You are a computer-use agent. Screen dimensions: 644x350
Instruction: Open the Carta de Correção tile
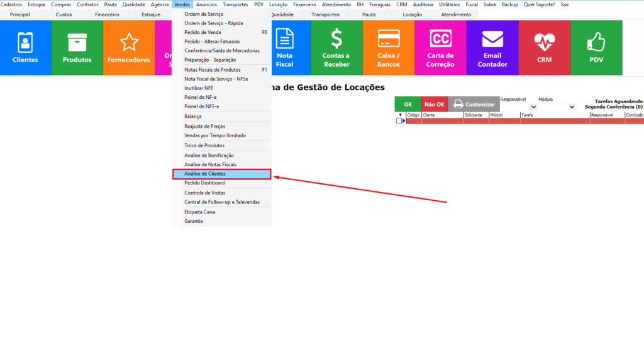coord(440,47)
